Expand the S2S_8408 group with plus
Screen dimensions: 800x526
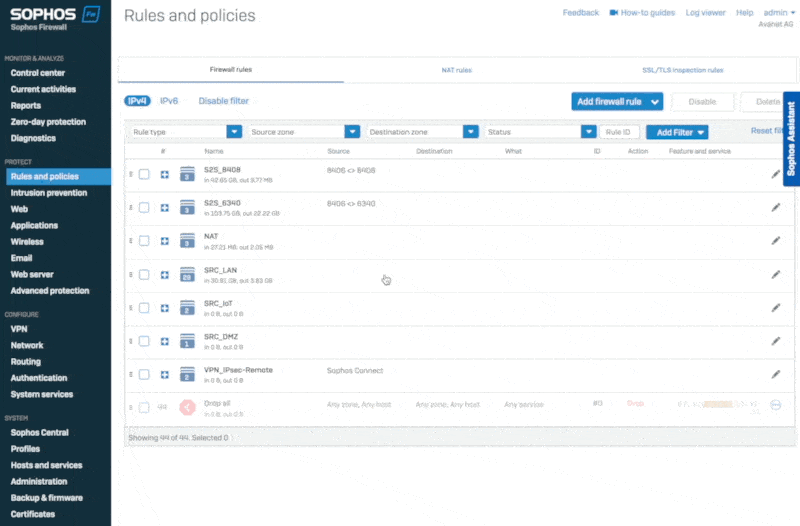[x=164, y=174]
